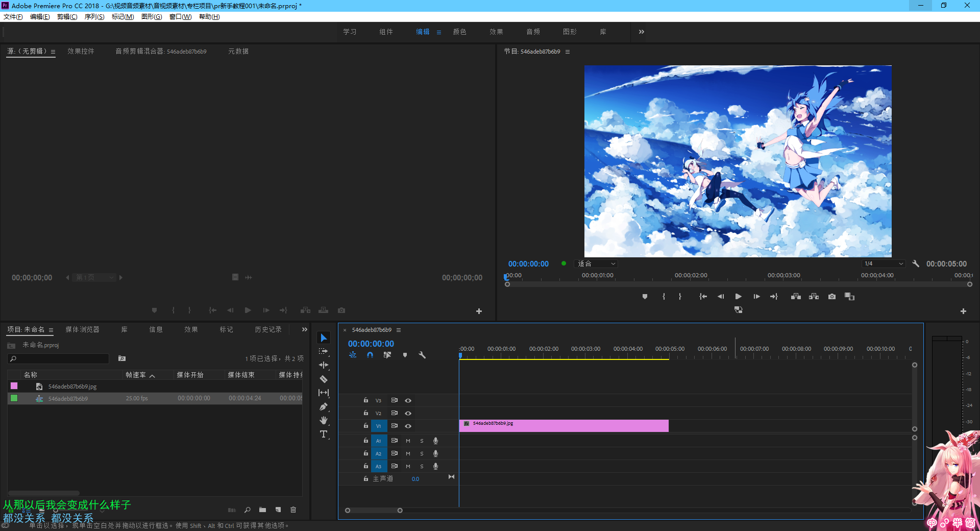Click Go to In point in Program monitor

click(x=703, y=297)
